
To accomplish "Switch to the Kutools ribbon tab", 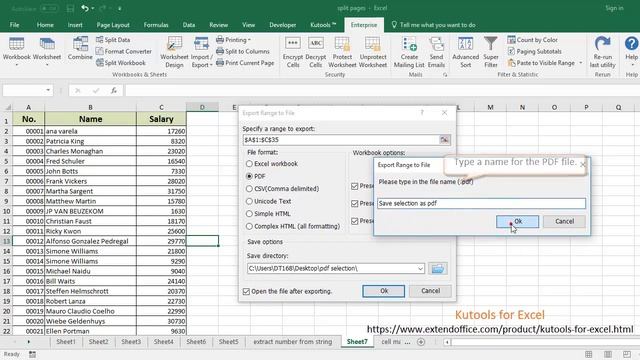I will [322, 25].
